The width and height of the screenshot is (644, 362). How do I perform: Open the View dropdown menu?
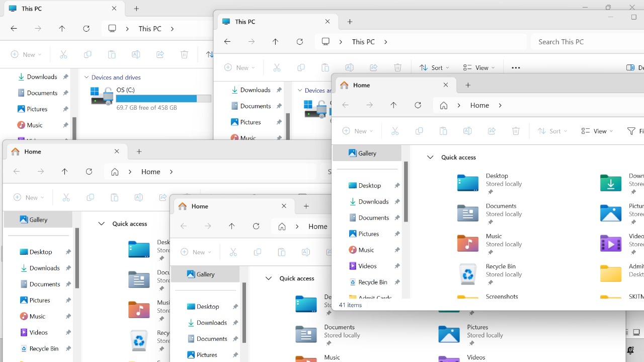point(597,131)
